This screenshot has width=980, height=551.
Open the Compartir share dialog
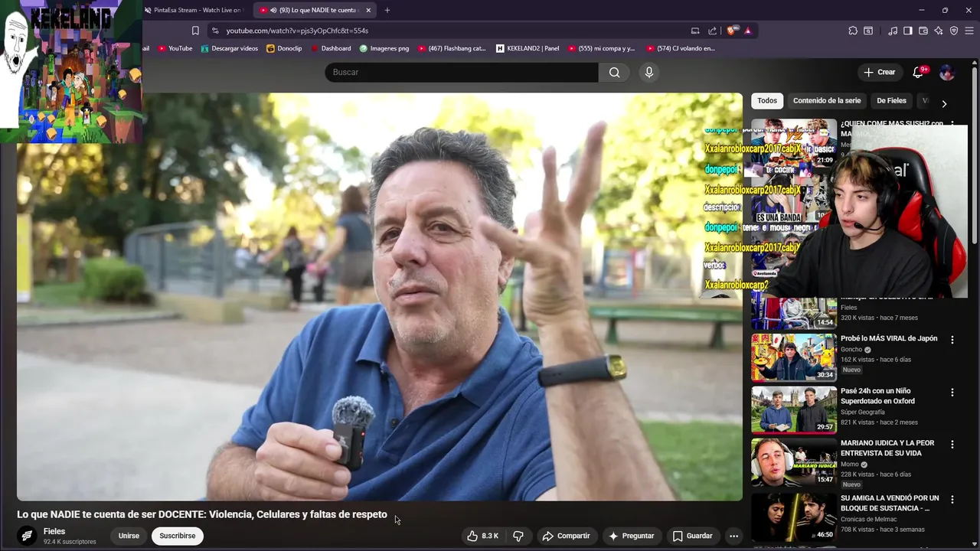click(x=566, y=536)
